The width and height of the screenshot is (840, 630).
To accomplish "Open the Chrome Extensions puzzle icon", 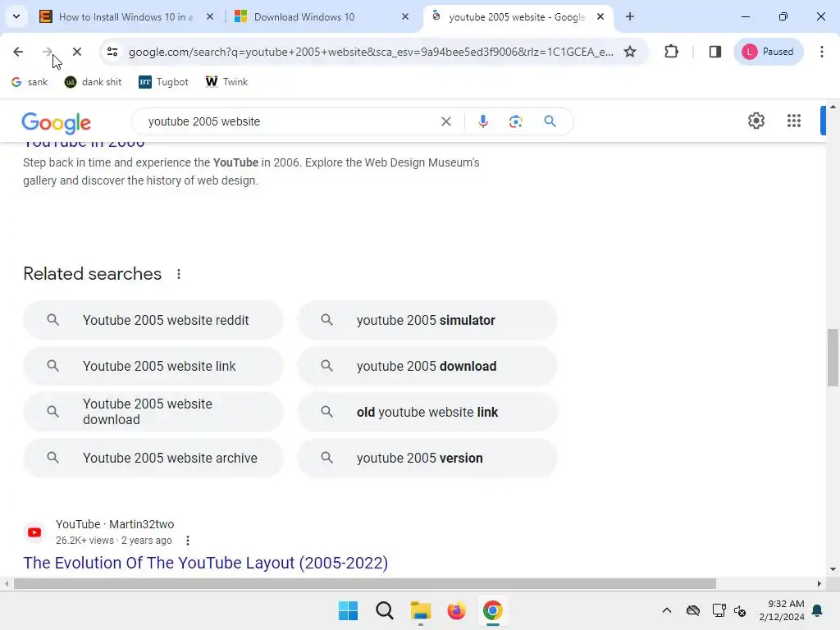I will click(x=671, y=52).
